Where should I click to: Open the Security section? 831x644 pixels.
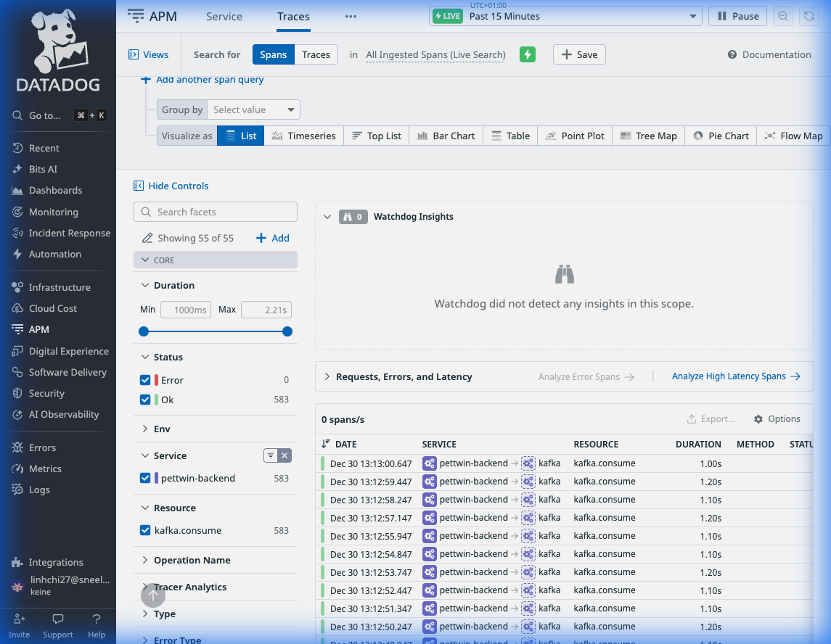tap(46, 394)
